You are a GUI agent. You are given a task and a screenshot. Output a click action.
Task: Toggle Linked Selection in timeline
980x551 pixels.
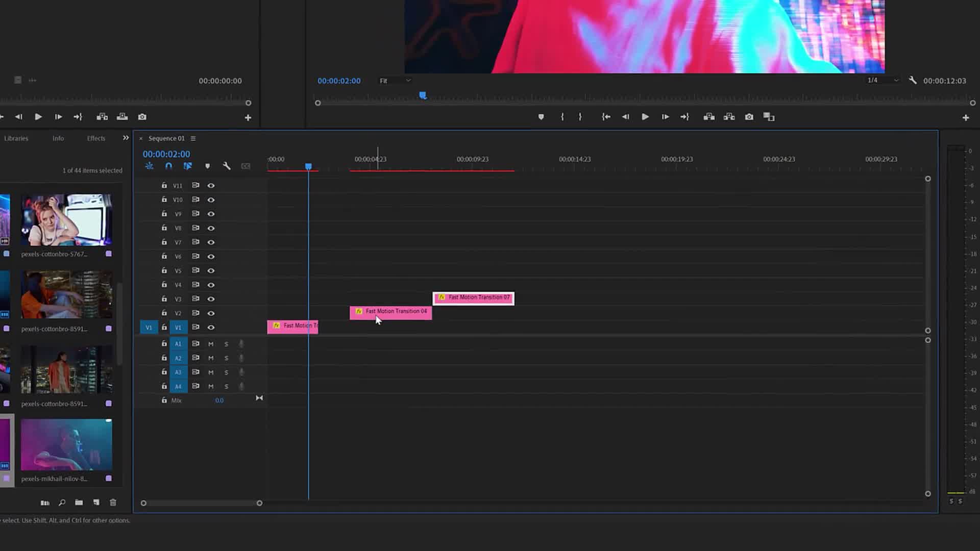[188, 166]
